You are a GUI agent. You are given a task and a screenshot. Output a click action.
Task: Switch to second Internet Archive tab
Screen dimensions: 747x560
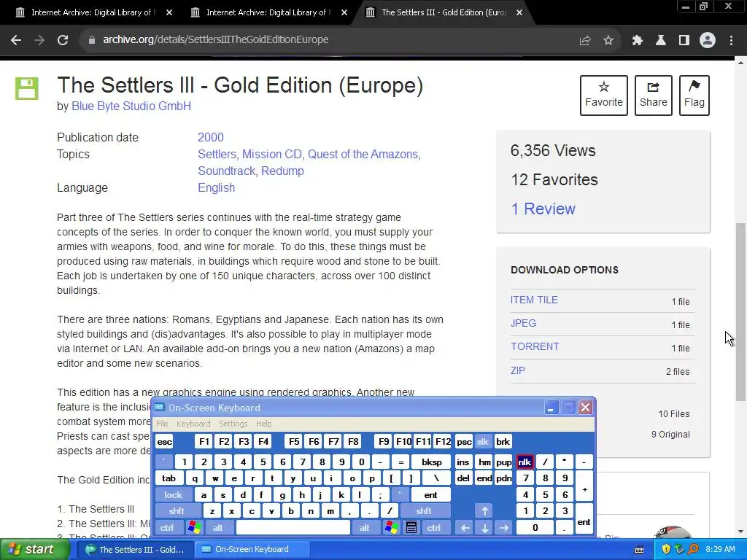coord(268,12)
